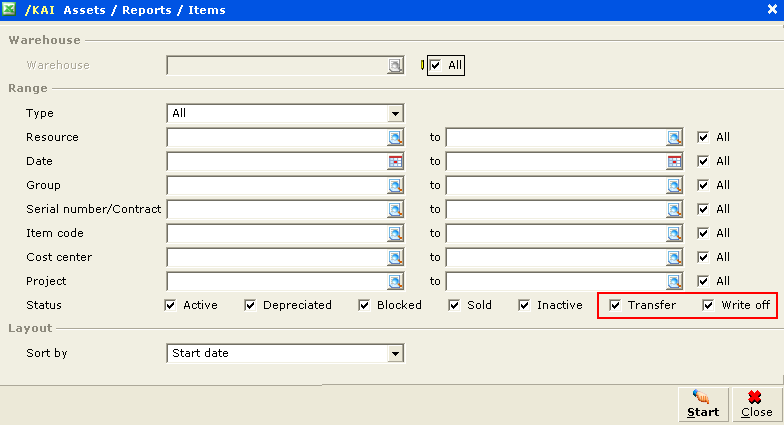Uncheck the Warehouse All checkbox
Viewport: 784px width, 425px height.
pos(436,66)
